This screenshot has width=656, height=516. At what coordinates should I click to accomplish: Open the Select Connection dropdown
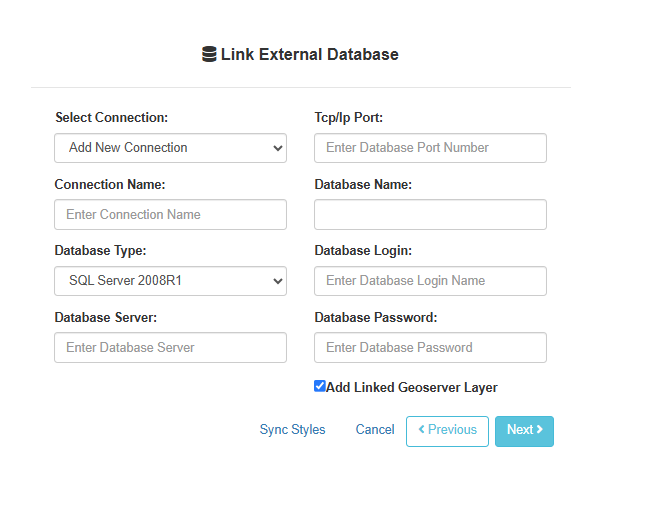point(170,148)
